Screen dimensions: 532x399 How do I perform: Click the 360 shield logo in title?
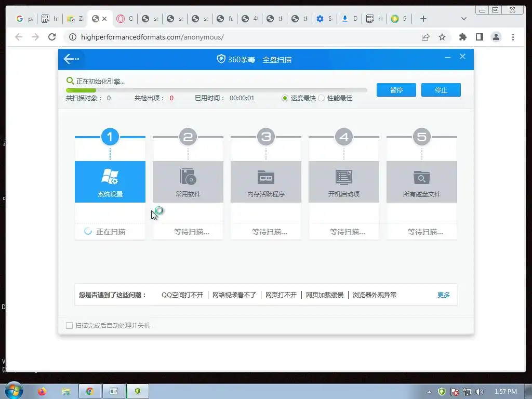[221, 59]
